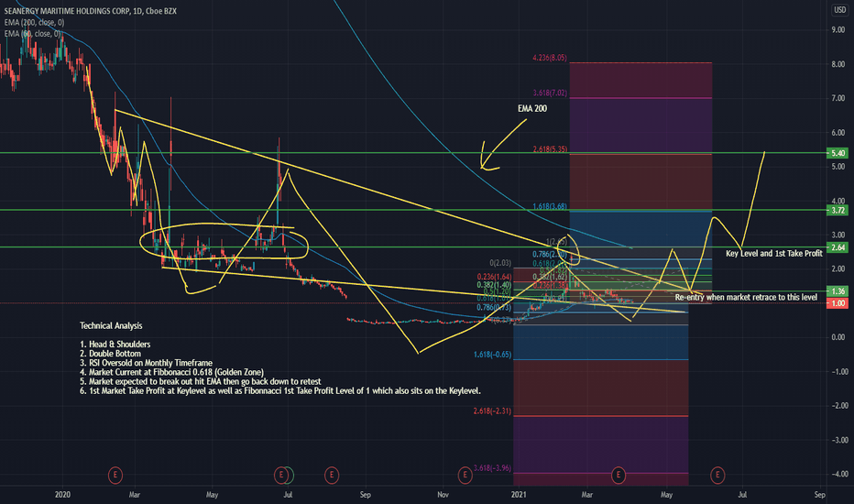Click the Fibonacci label 1.618(3.68)
This screenshot has width=854, height=504.
(x=550, y=206)
